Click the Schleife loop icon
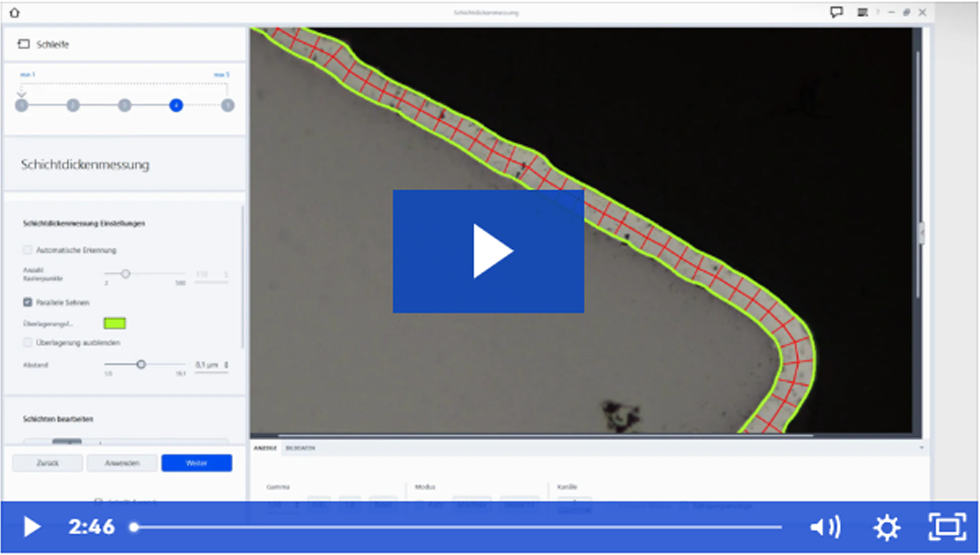The width and height of the screenshot is (980, 555). tap(24, 44)
